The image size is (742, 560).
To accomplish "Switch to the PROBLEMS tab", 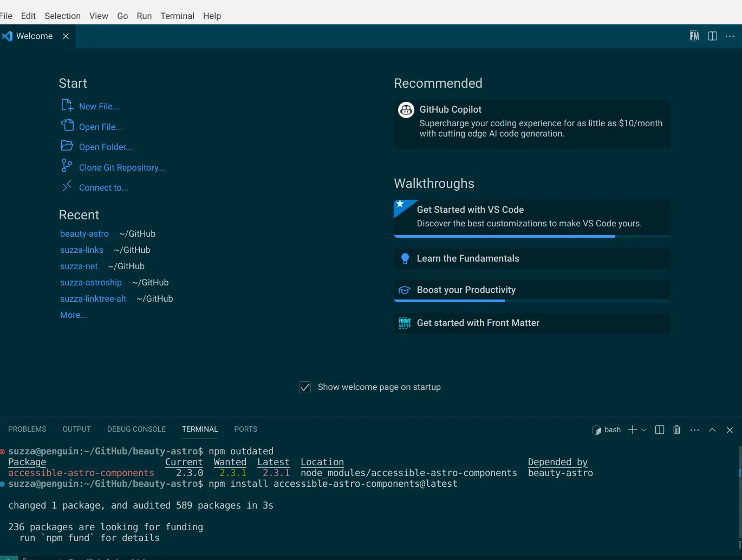I will click(27, 429).
